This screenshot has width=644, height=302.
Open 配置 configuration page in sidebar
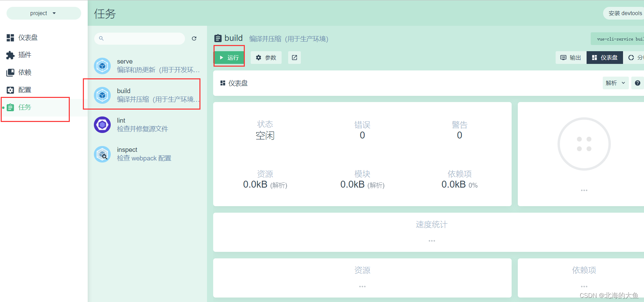[x=44, y=90]
